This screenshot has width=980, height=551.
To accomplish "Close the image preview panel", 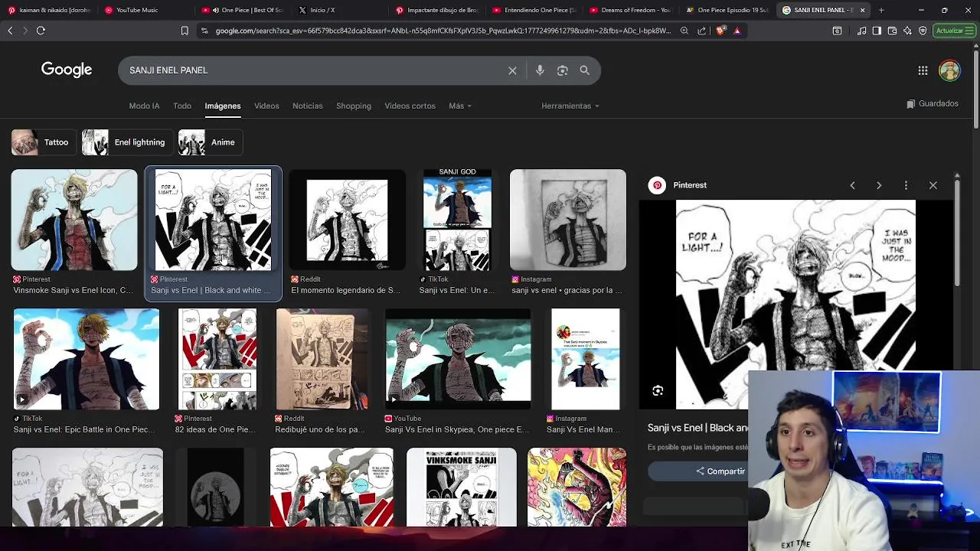I will [x=933, y=185].
